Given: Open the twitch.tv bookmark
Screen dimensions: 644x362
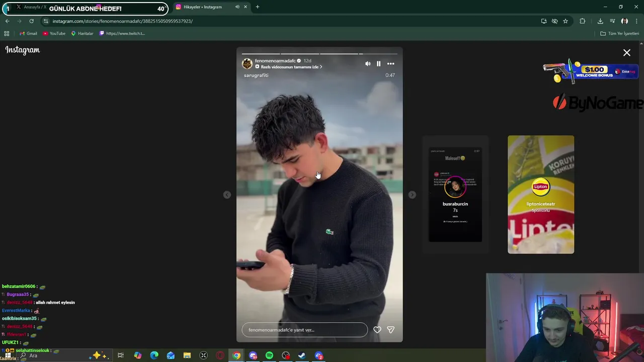Looking at the screenshot, I should click(122, 34).
